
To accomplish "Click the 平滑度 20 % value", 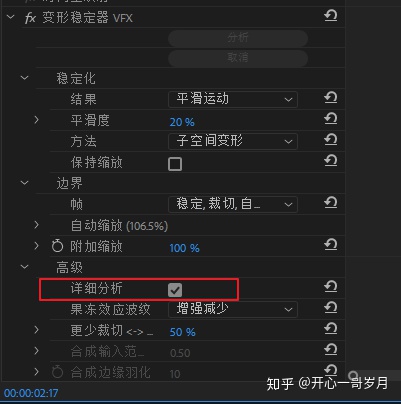I will [182, 122].
